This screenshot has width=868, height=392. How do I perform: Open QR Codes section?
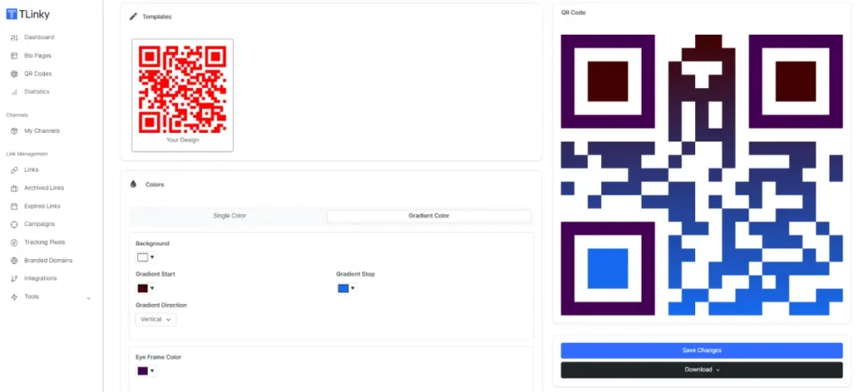click(37, 75)
